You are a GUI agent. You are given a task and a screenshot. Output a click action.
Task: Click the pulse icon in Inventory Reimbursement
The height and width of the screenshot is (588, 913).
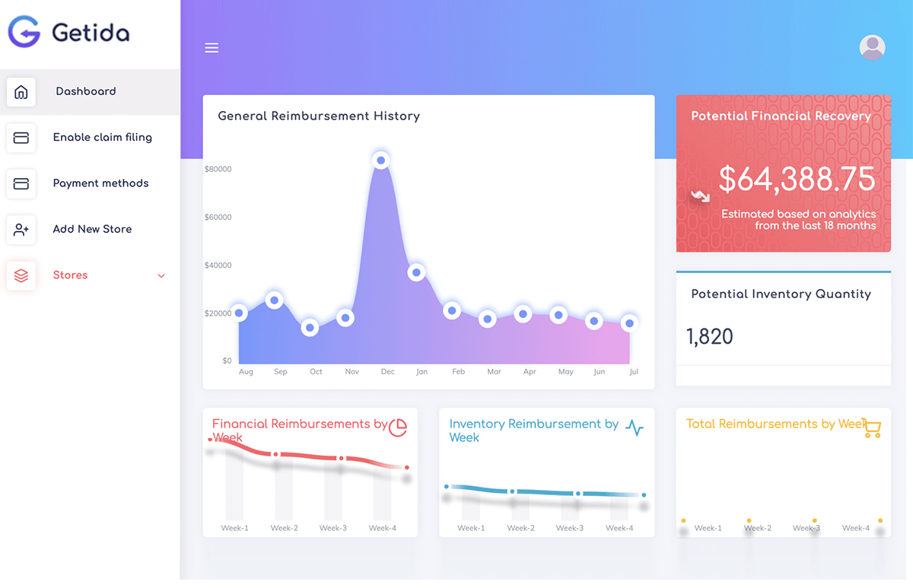(x=635, y=427)
